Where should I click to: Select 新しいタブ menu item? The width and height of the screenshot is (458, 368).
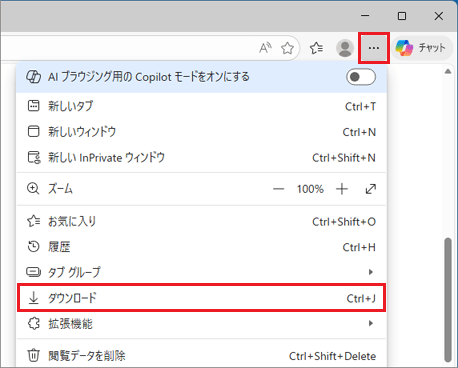(x=202, y=106)
